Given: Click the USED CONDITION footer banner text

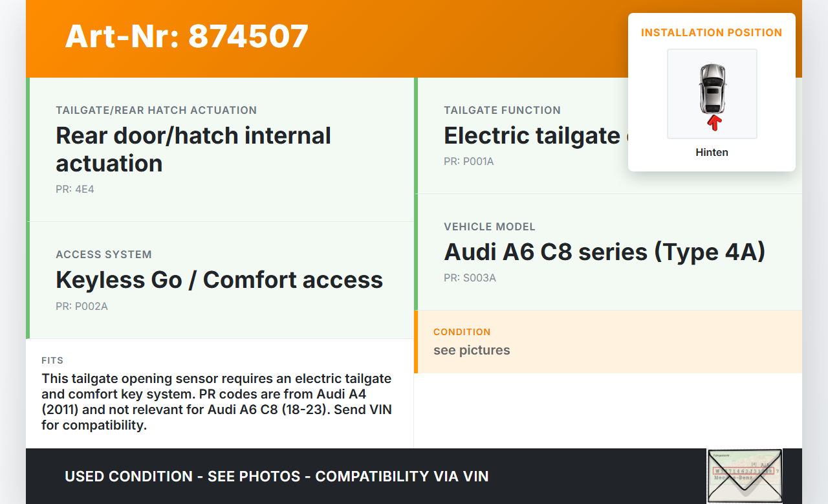Looking at the screenshot, I should coord(276,477).
